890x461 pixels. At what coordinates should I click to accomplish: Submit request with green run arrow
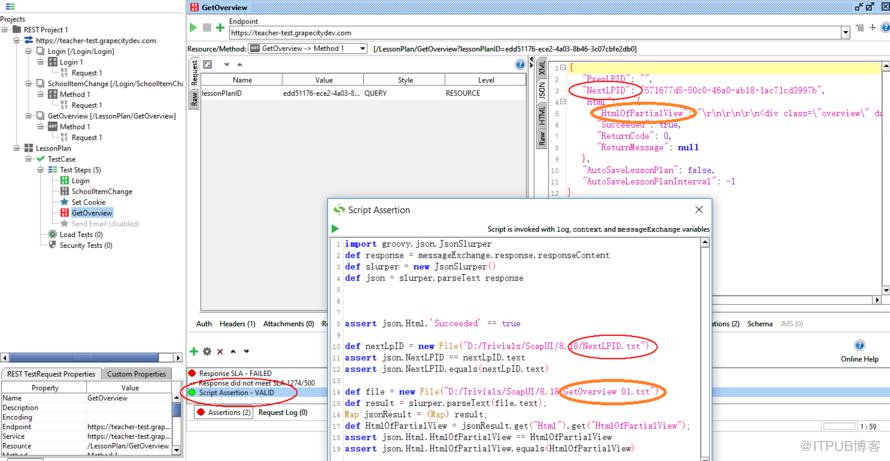click(x=194, y=28)
